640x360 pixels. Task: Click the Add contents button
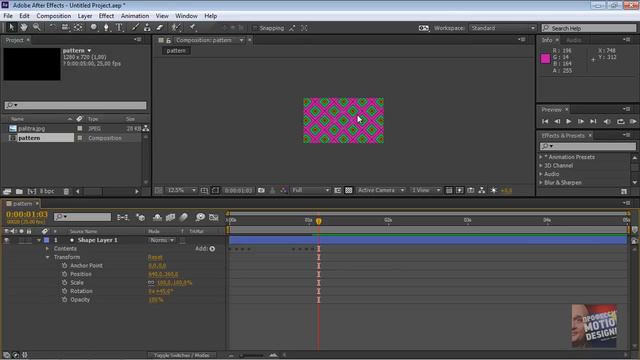pyautogui.click(x=212, y=249)
